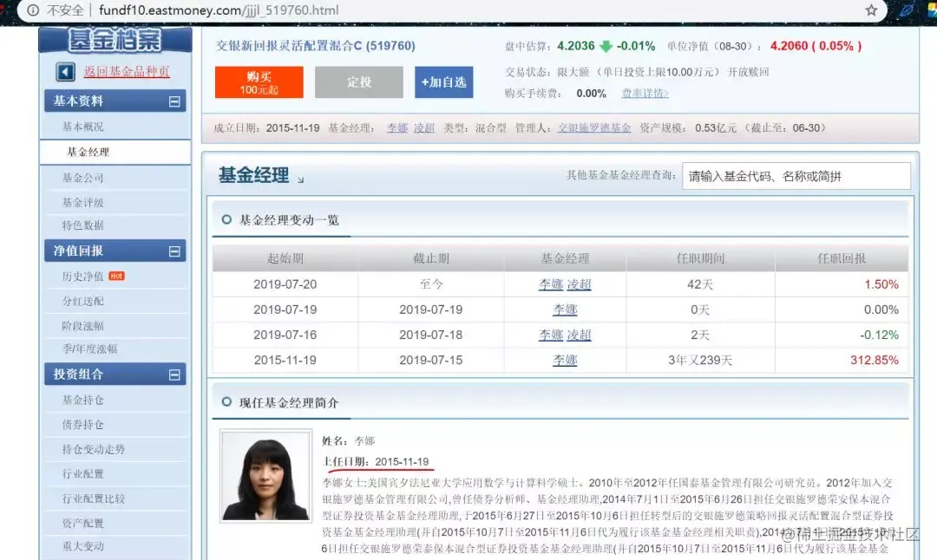Viewport: 937px width, 560px height.
Task: Open 历史净值 in the sidebar
Action: coord(83,276)
